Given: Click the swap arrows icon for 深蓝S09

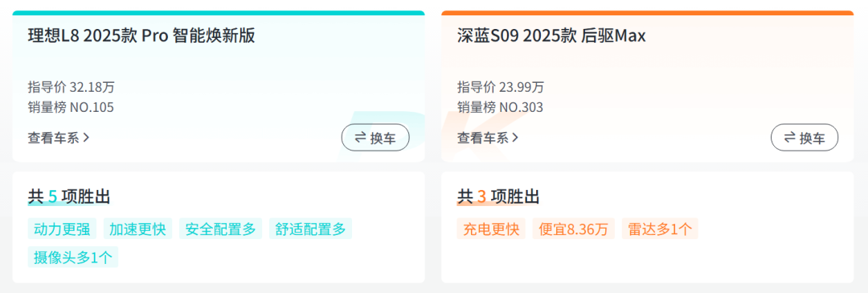Looking at the screenshot, I should (x=791, y=138).
